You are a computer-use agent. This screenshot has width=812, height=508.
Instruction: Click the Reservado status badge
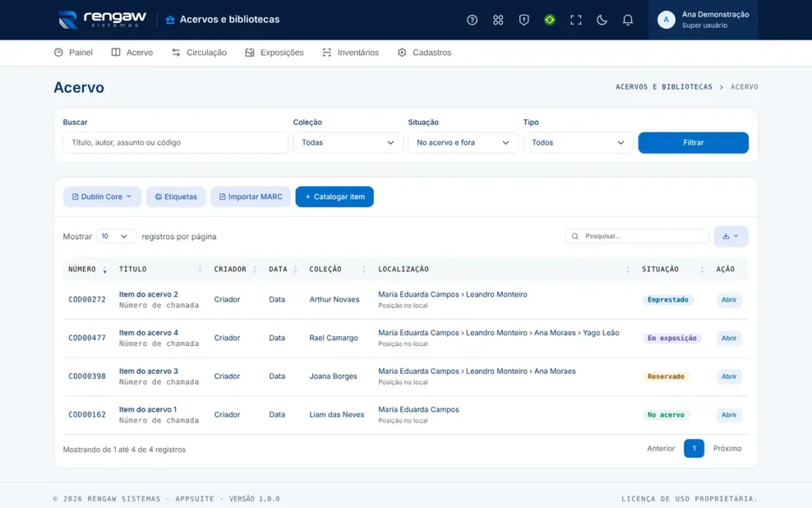pos(665,376)
